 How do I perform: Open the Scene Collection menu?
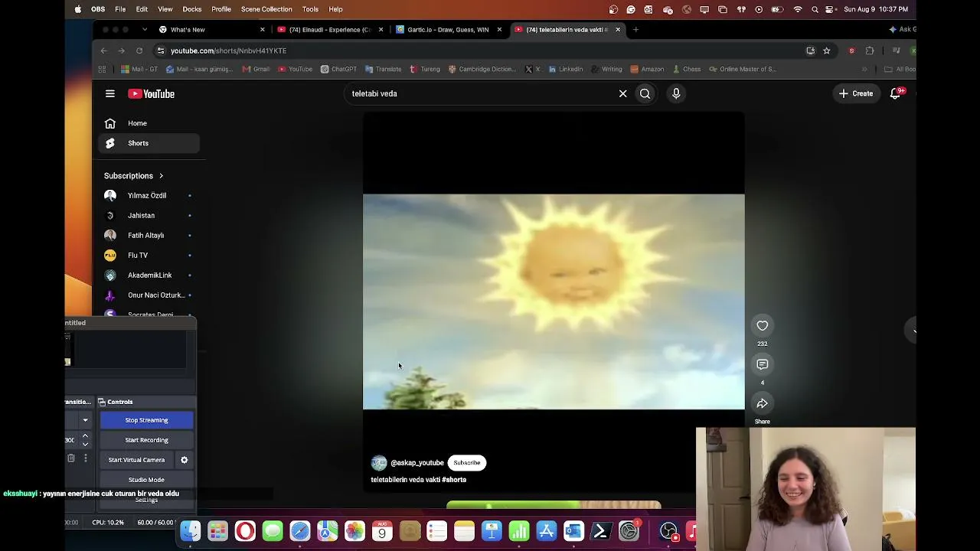pyautogui.click(x=266, y=9)
